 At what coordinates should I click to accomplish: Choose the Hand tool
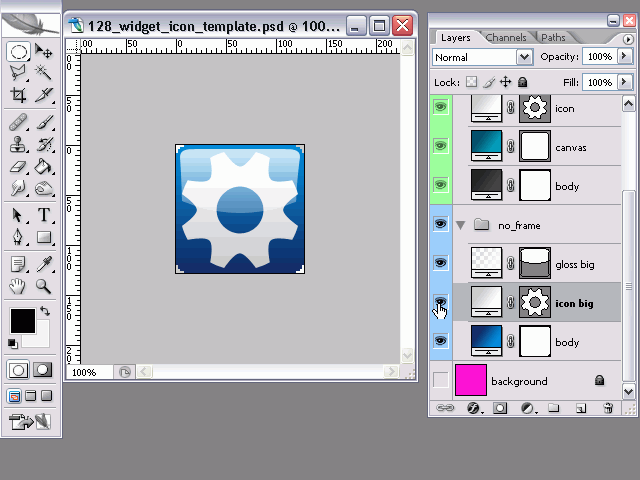pyautogui.click(x=18, y=286)
